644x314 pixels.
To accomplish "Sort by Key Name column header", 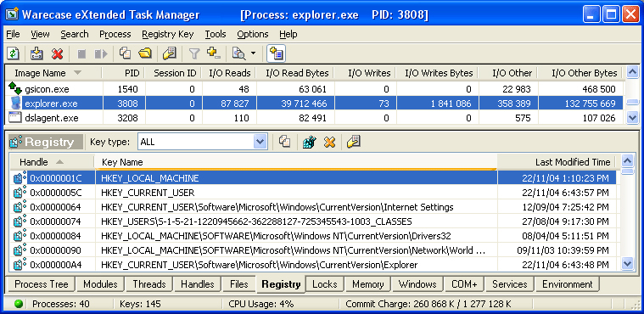I will click(296, 162).
